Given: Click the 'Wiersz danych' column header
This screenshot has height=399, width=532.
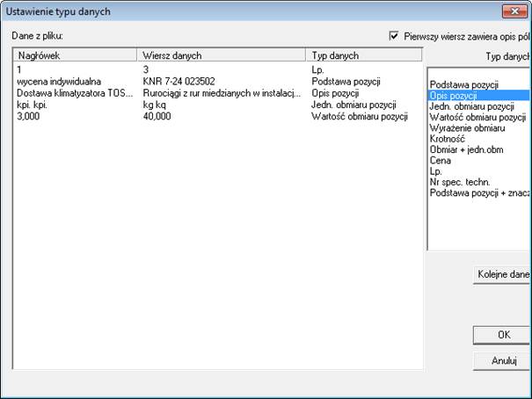Looking at the screenshot, I should (220, 55).
